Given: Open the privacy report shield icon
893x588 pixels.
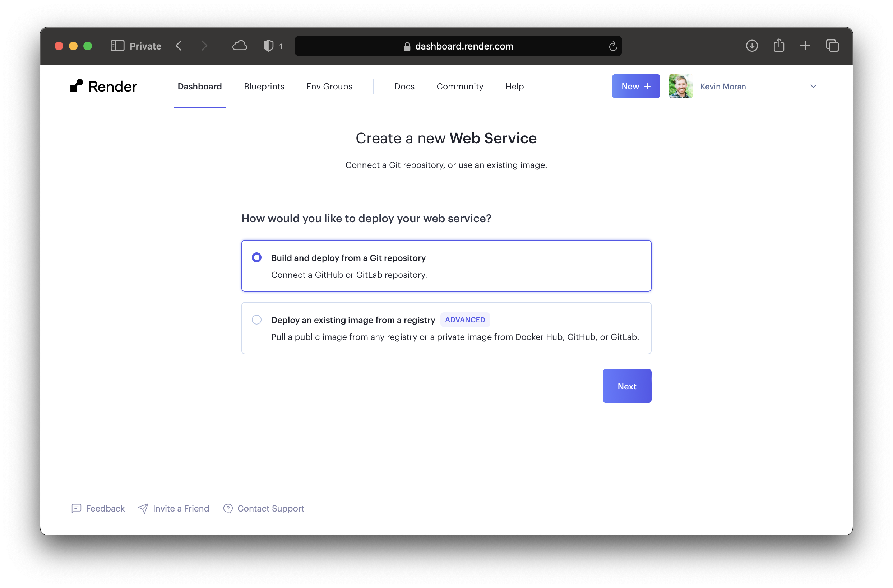Looking at the screenshot, I should [269, 46].
